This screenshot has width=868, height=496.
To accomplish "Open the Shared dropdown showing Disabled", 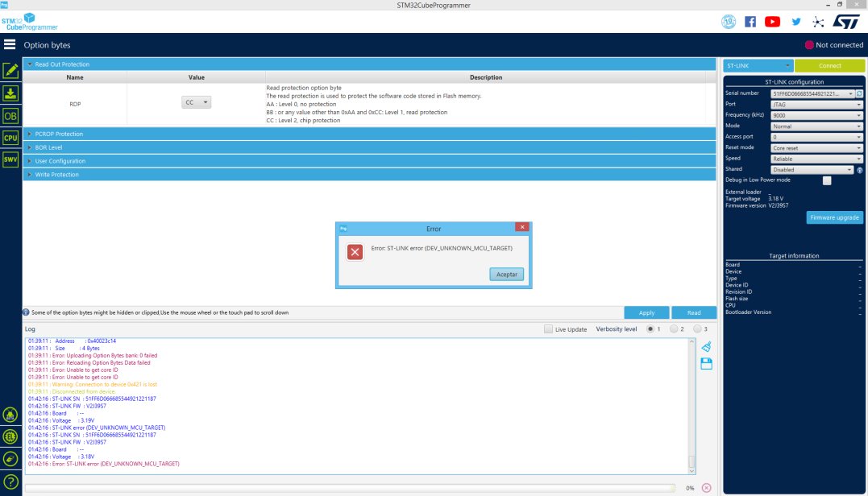I will click(x=812, y=170).
